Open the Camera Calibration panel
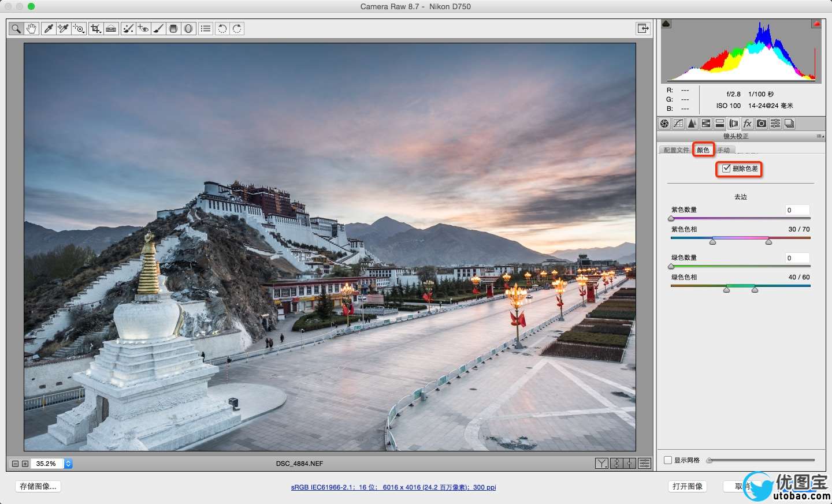The image size is (832, 504). (762, 124)
